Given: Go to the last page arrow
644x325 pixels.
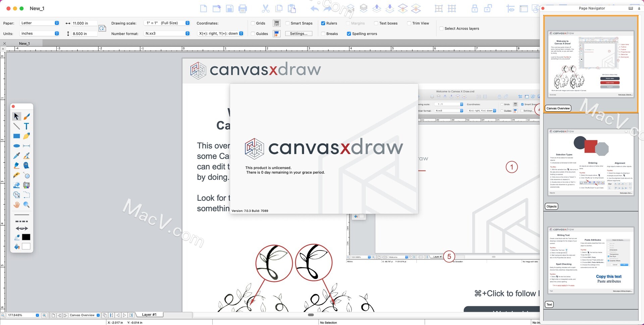Looking at the screenshot, I should tap(131, 315).
